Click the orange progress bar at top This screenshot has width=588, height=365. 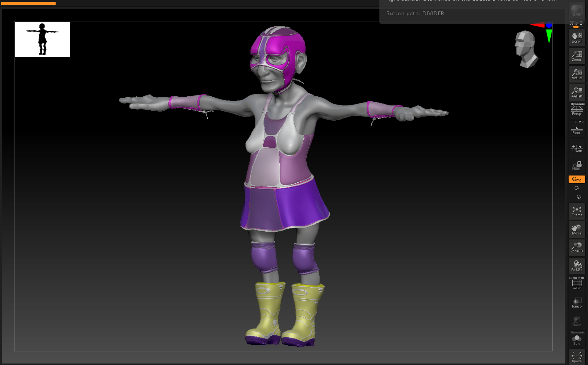click(x=28, y=3)
